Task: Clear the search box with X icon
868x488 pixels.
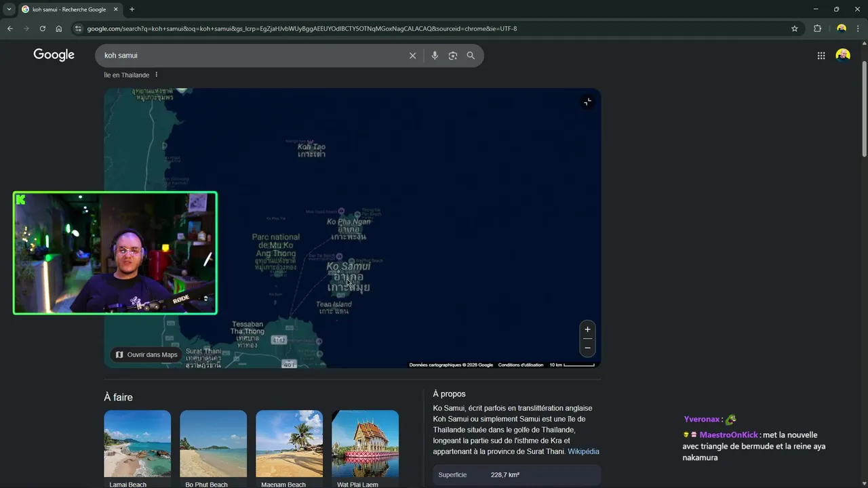Action: click(412, 56)
